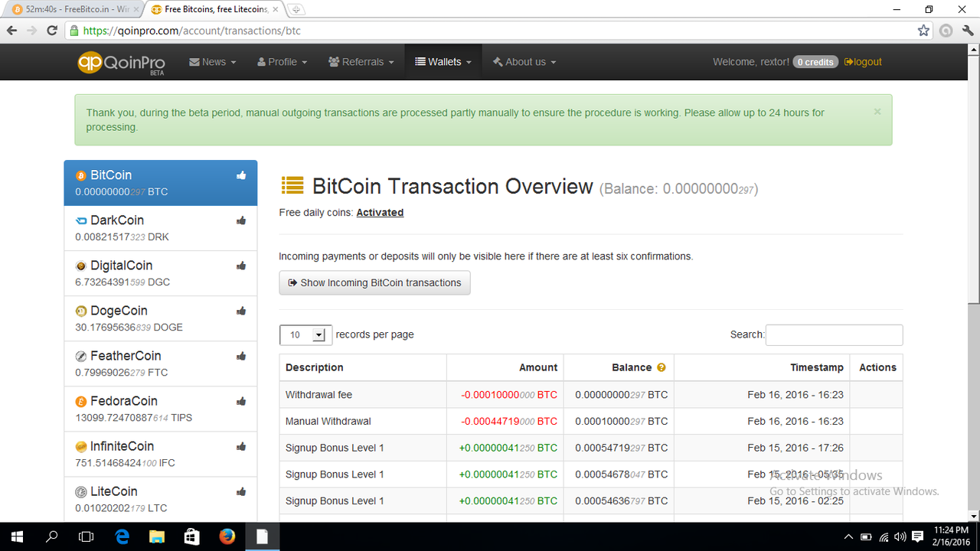This screenshot has height=551, width=980.
Task: Open Chrome menu hamburger icon
Action: tap(967, 31)
